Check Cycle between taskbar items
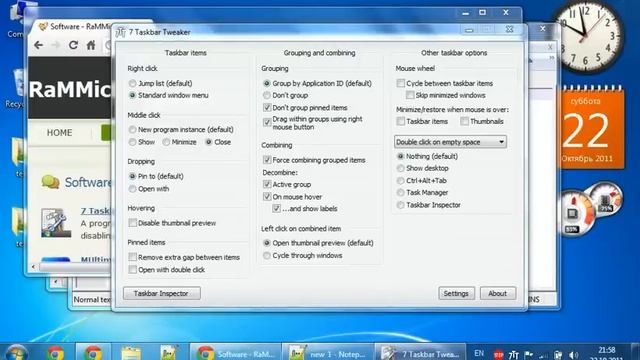The height and width of the screenshot is (360, 640). [400, 83]
